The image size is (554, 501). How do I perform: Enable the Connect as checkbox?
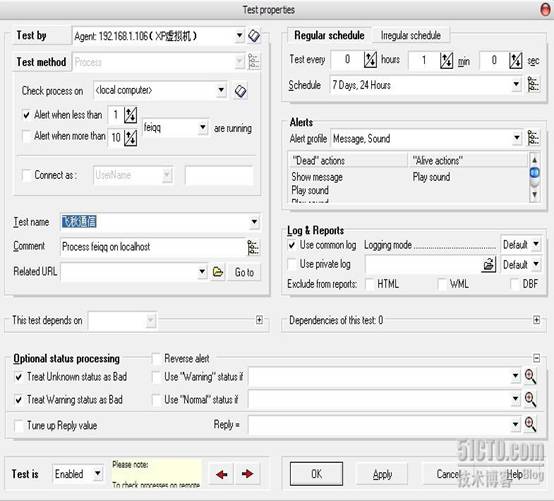[27, 175]
